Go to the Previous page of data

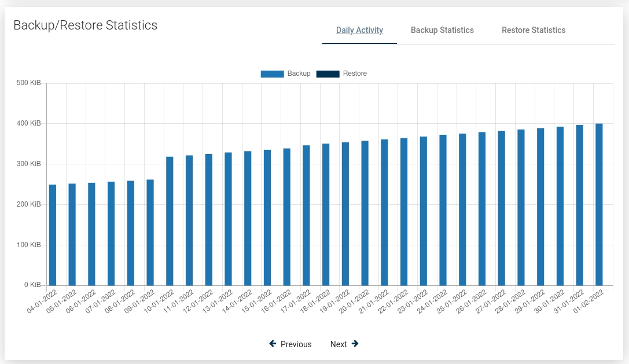point(296,344)
